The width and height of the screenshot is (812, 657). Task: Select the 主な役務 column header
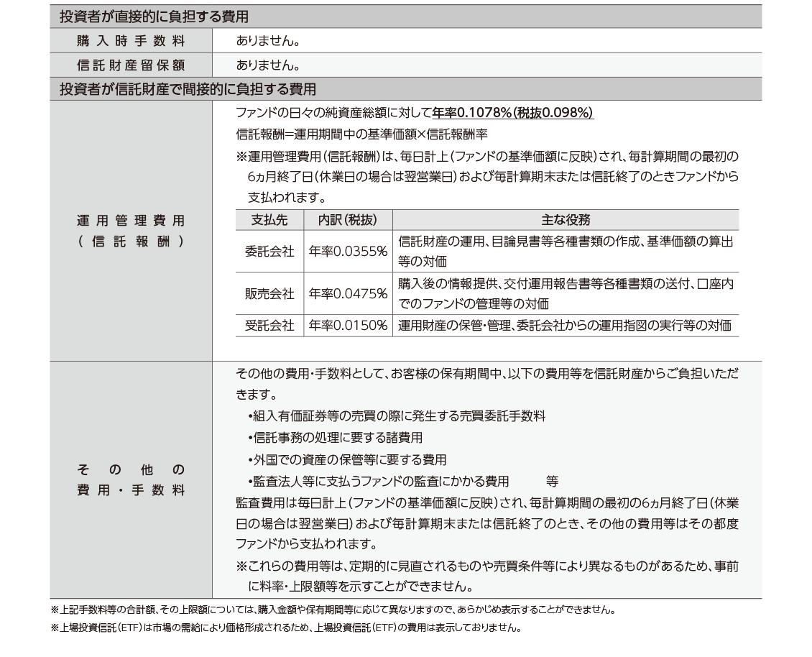tap(565, 220)
